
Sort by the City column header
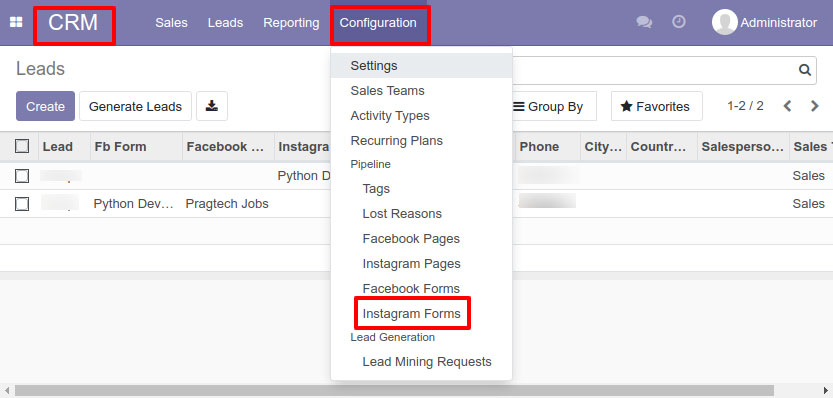click(x=604, y=147)
